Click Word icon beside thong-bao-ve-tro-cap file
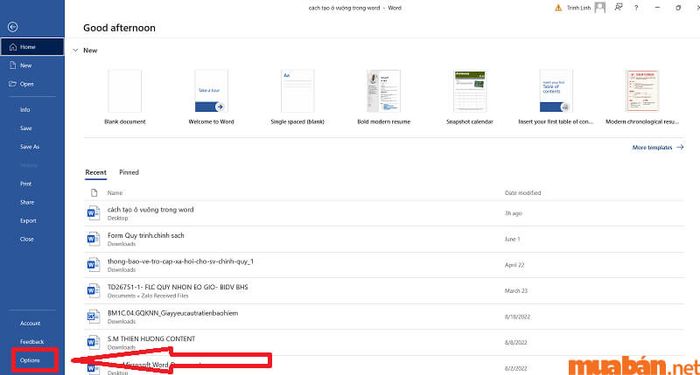700x375 pixels. point(93,265)
